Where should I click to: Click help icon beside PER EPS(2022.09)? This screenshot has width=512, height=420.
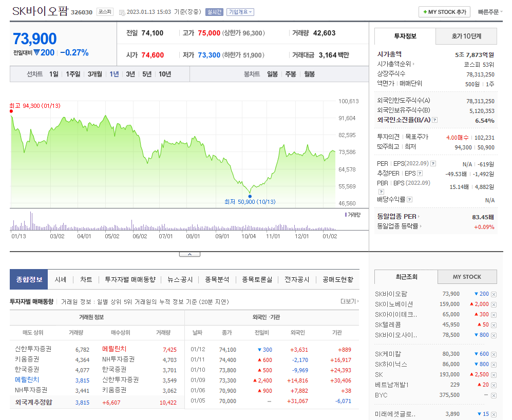pos(433,164)
